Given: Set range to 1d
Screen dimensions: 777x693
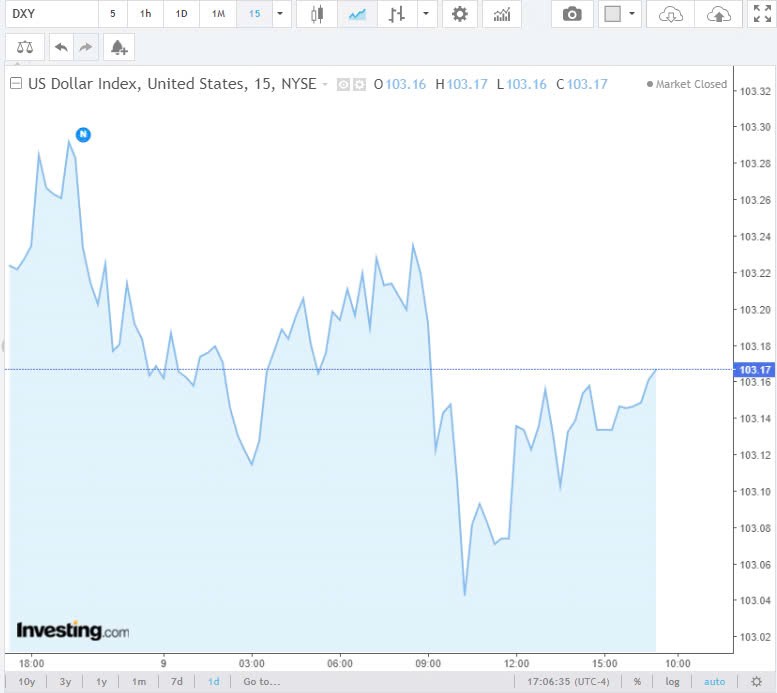Looking at the screenshot, I should 214,682.
